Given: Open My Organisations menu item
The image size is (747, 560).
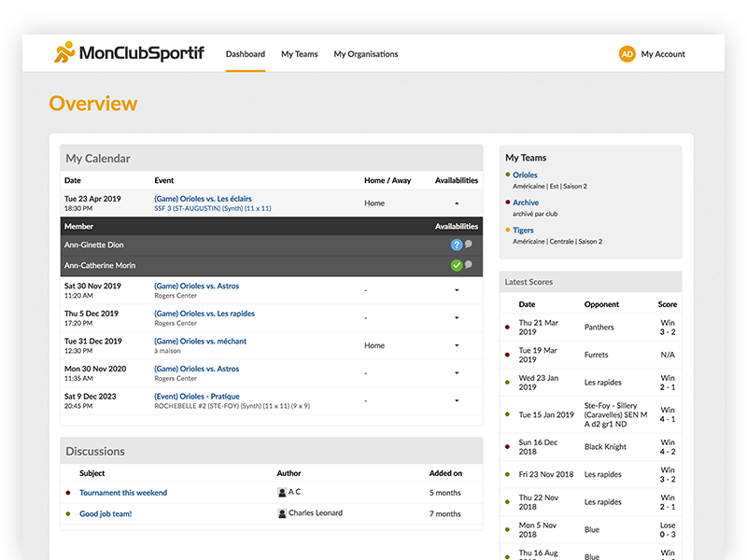Looking at the screenshot, I should coord(366,54).
